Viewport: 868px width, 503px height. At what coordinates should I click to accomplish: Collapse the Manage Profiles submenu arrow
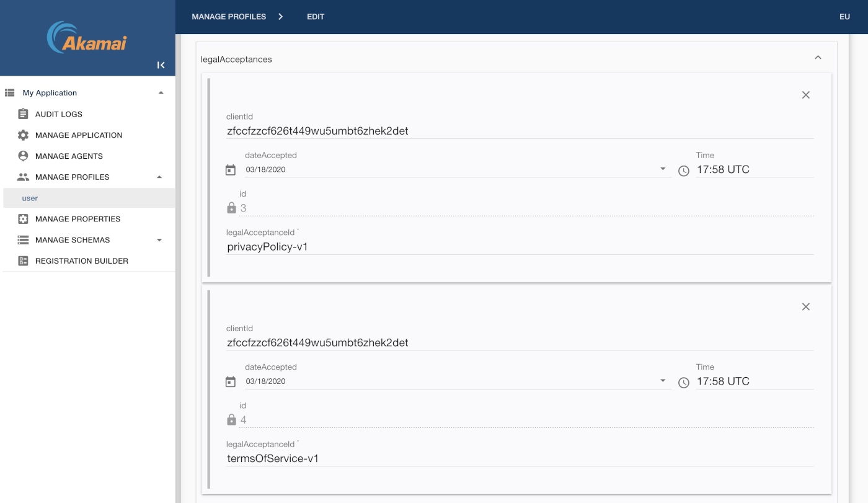pos(159,177)
